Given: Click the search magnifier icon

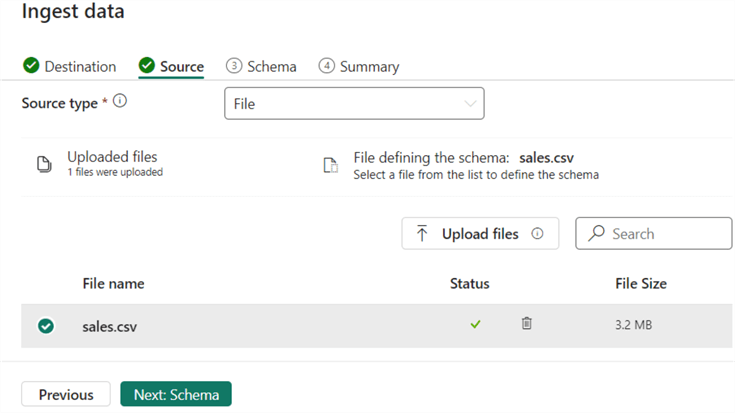Looking at the screenshot, I should [596, 234].
